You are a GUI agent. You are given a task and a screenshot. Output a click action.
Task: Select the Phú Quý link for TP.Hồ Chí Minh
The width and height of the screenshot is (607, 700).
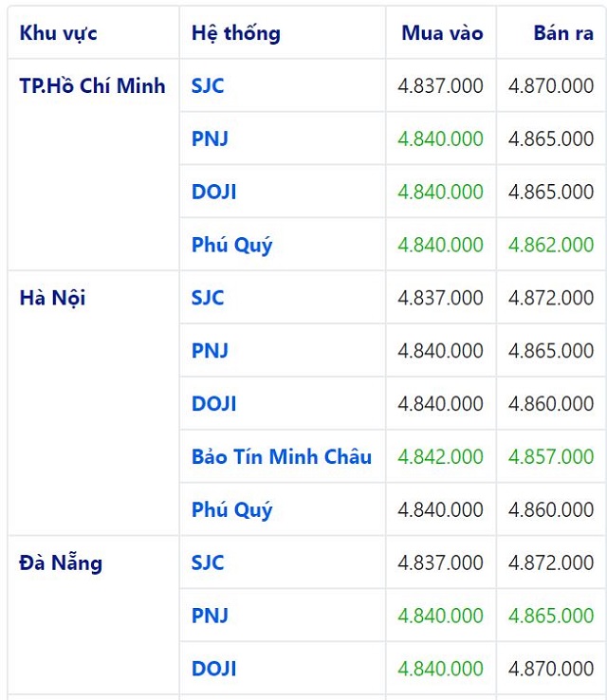pos(231,245)
